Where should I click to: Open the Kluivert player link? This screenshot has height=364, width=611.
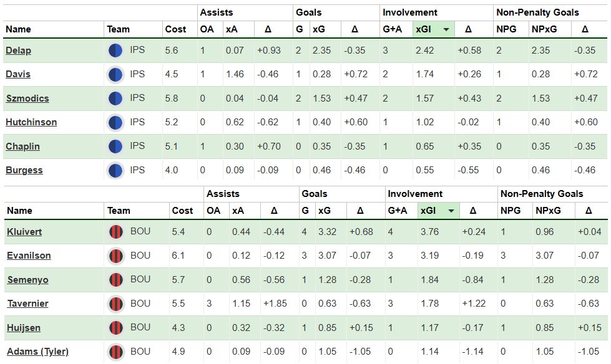(x=24, y=232)
